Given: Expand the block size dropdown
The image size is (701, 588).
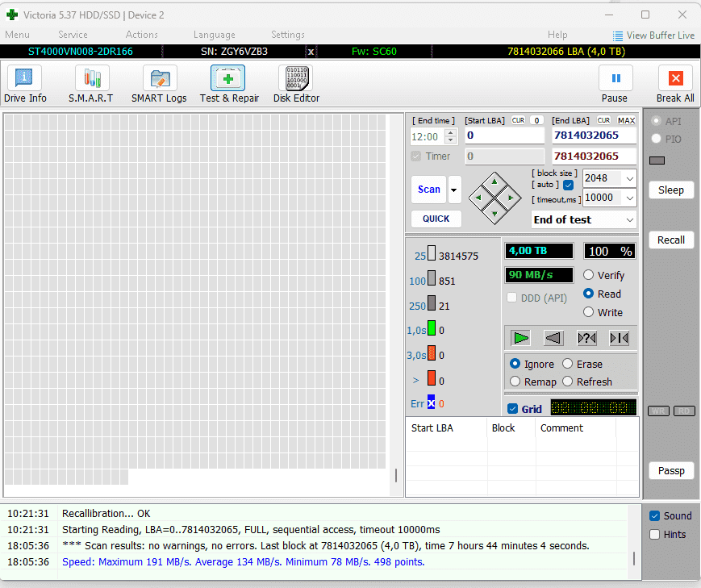Looking at the screenshot, I should [629, 177].
